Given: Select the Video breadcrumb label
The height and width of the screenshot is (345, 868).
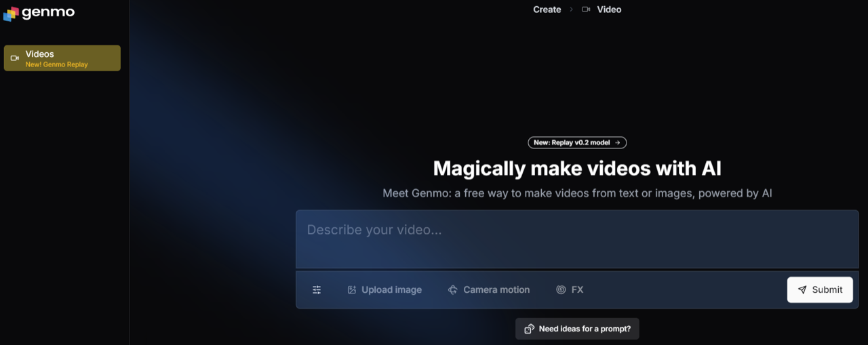Looking at the screenshot, I should pos(609,9).
